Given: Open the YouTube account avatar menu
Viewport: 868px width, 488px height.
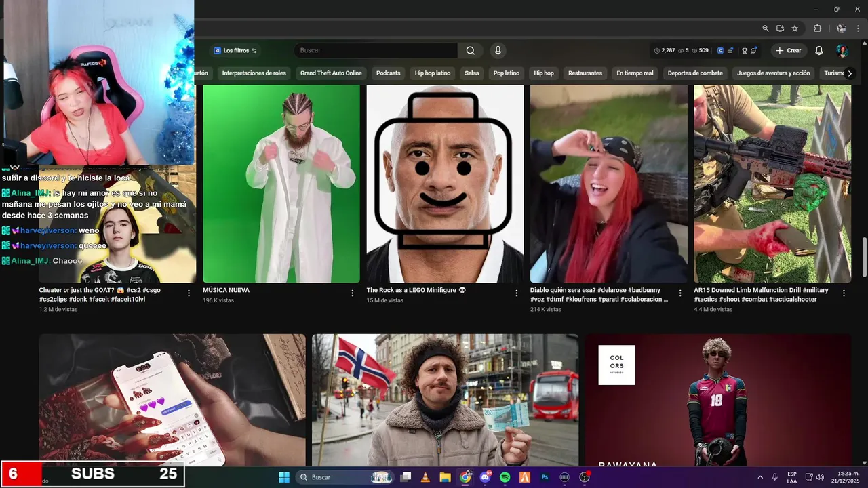Looking at the screenshot, I should tap(842, 51).
